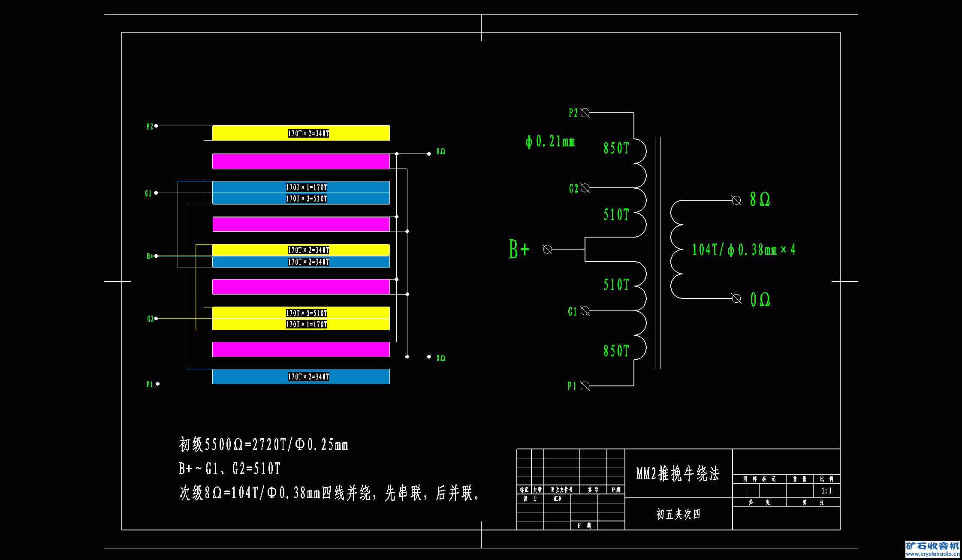Click the 重量 header cell
This screenshot has height=560, width=962.
[x=799, y=479]
